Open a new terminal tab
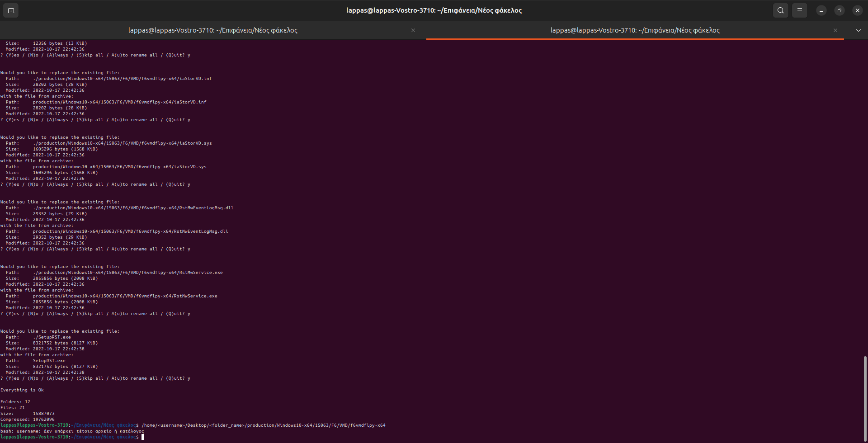Screen dimensions: 868x443 [x=11, y=10]
